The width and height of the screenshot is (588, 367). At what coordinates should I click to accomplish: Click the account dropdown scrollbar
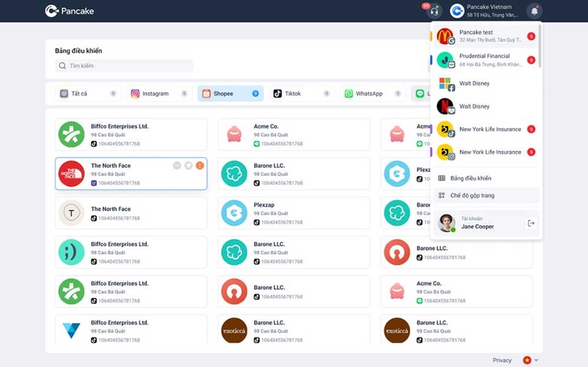539,46
